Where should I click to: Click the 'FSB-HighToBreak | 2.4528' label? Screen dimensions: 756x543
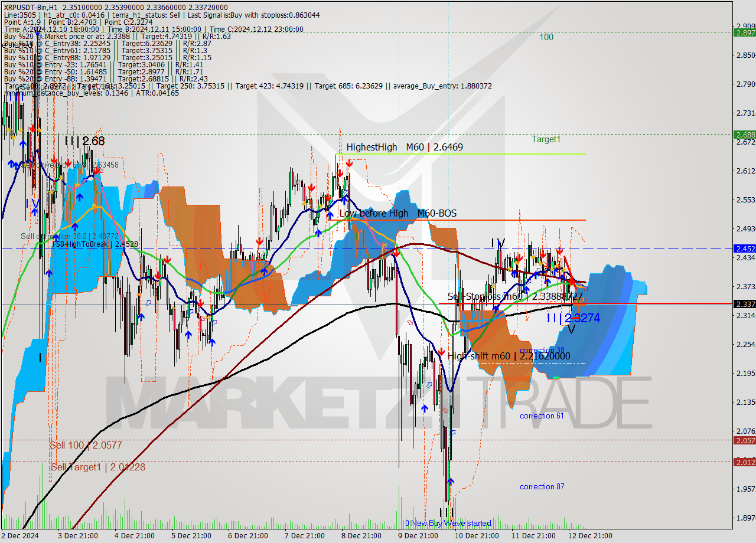tap(95, 244)
